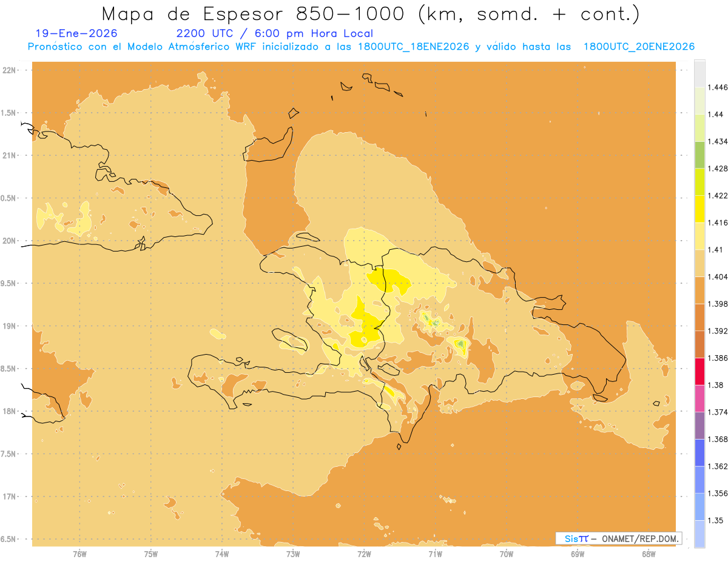This screenshot has height=562, width=728.
Task: Click the red swatch in the color legend
Action: tap(699, 371)
